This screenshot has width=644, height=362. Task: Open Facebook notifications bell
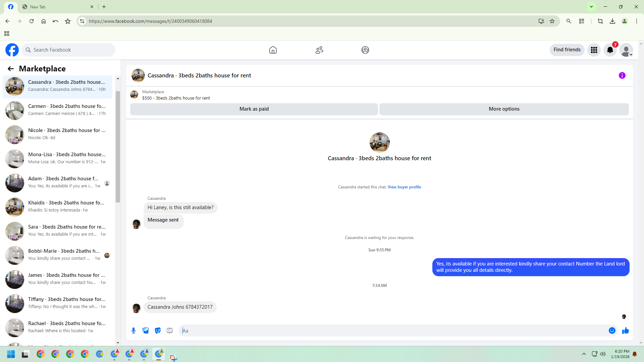[610, 50]
